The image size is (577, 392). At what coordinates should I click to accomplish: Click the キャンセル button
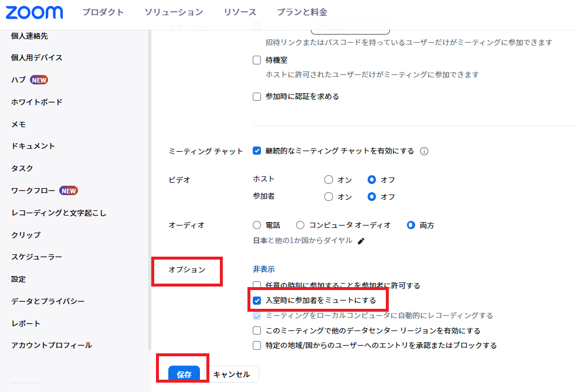pyautogui.click(x=232, y=374)
